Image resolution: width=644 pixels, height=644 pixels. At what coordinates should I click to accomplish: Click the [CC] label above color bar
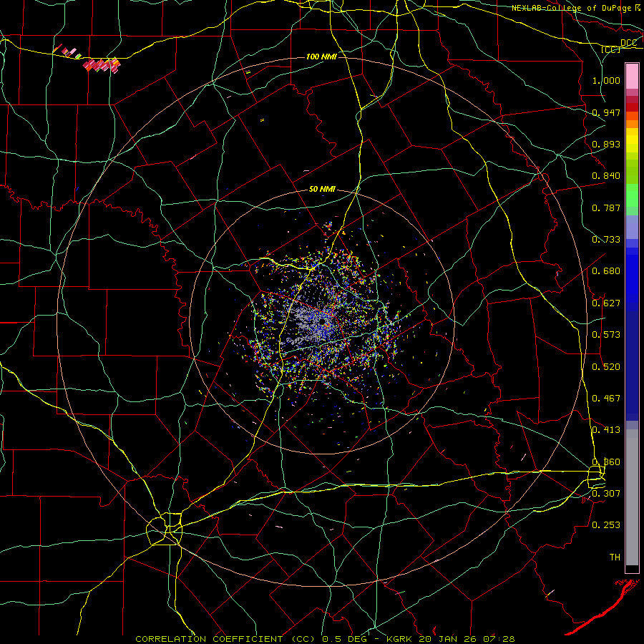611,49
